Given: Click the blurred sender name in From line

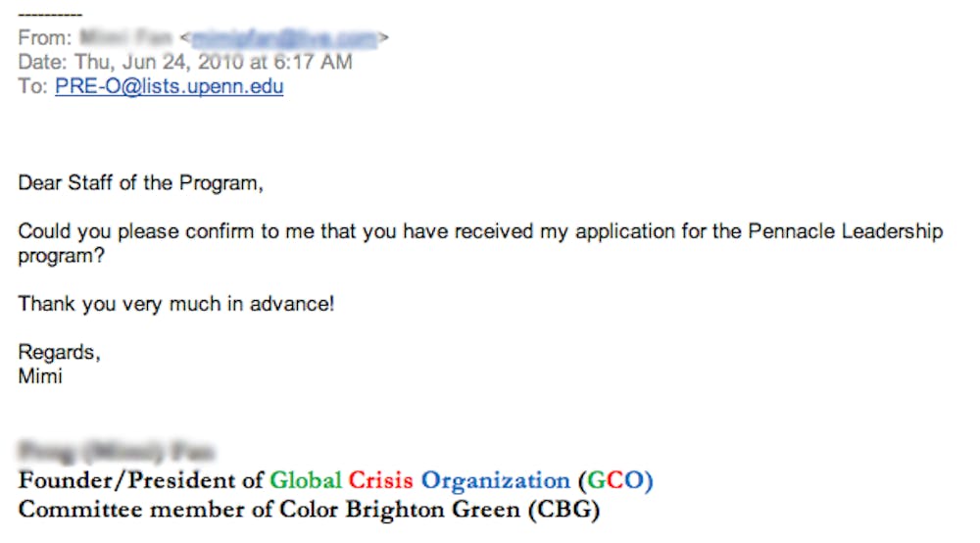Looking at the screenshot, I should click(x=126, y=39).
